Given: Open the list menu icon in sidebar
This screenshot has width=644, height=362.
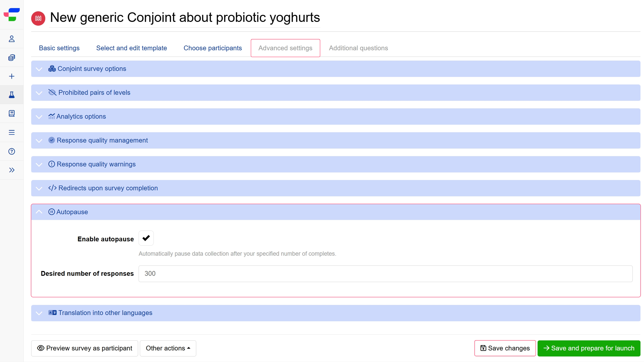Looking at the screenshot, I should pyautogui.click(x=12, y=133).
